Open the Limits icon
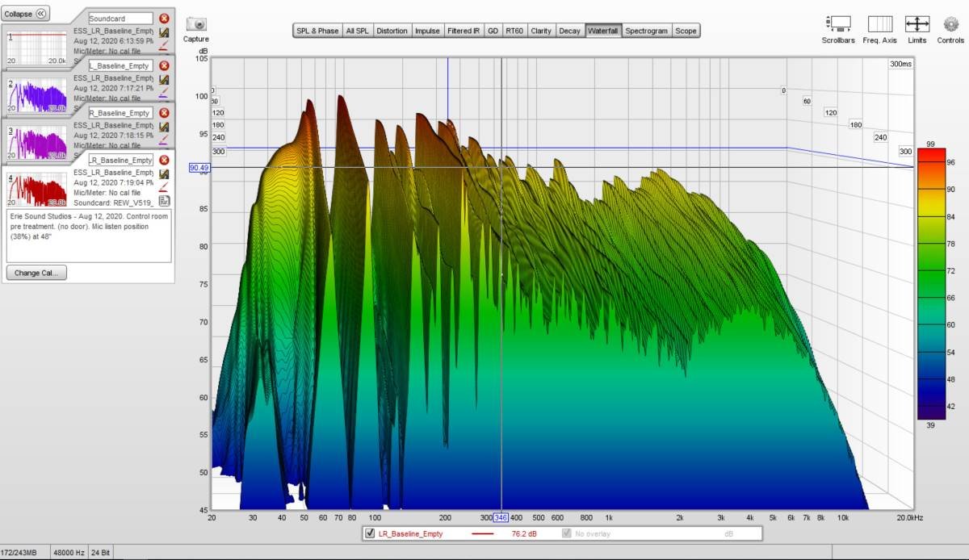This screenshot has width=969, height=560. coord(917,24)
